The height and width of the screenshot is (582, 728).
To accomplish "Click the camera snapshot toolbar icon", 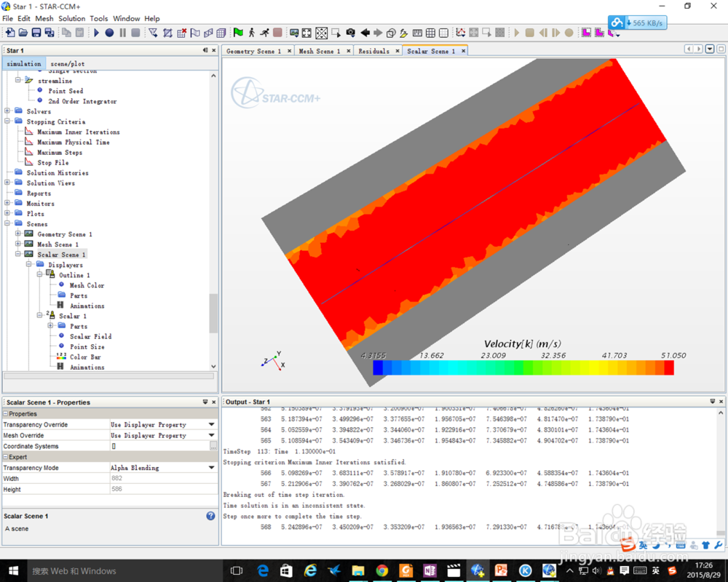I will pyautogui.click(x=351, y=33).
